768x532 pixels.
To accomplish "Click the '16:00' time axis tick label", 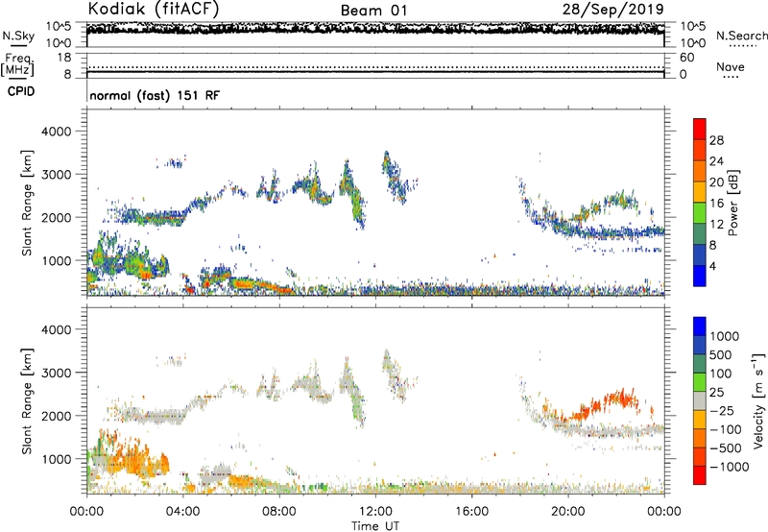I will click(x=471, y=512).
